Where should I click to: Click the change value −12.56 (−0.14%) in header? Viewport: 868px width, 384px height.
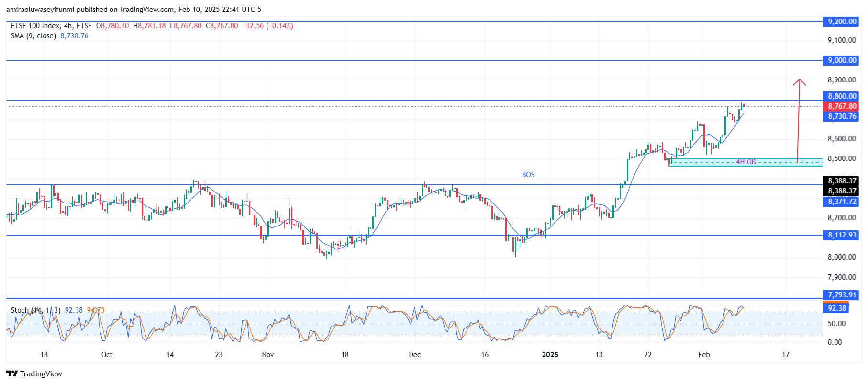coord(267,26)
